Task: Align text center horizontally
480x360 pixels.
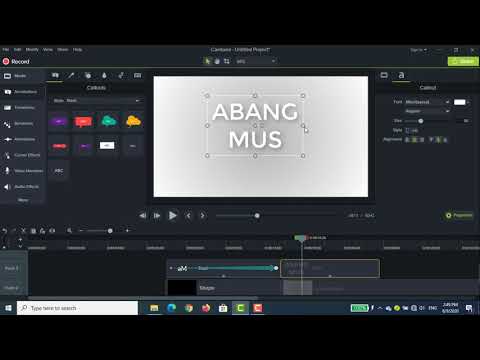Action: [x=415, y=140]
